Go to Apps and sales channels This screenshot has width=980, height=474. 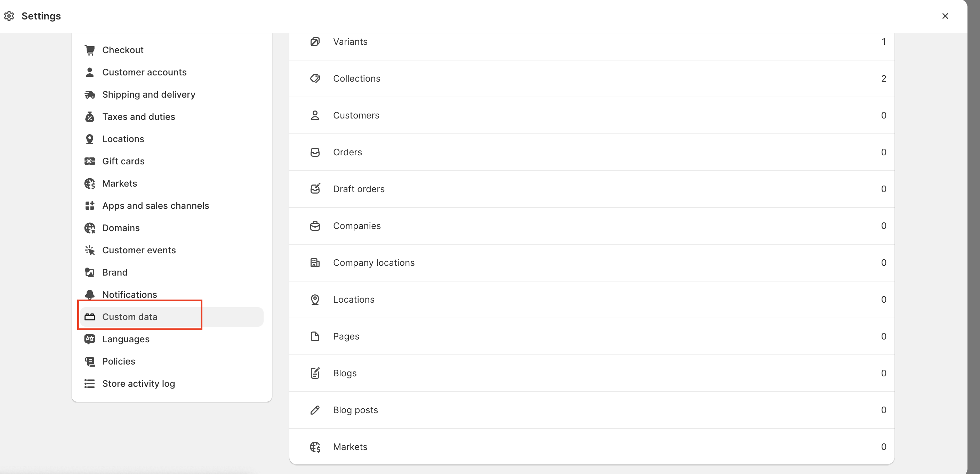(x=155, y=206)
